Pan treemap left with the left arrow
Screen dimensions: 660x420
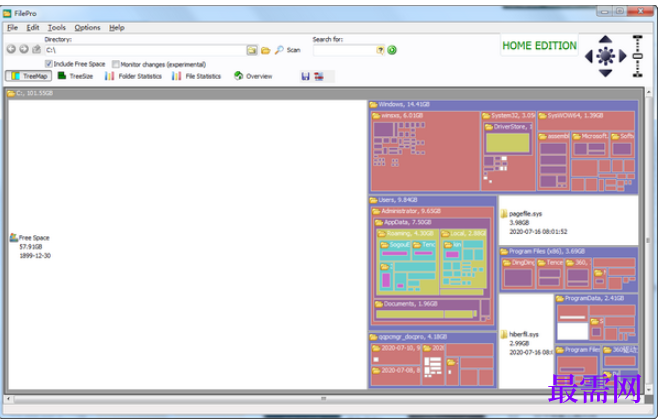click(x=589, y=56)
